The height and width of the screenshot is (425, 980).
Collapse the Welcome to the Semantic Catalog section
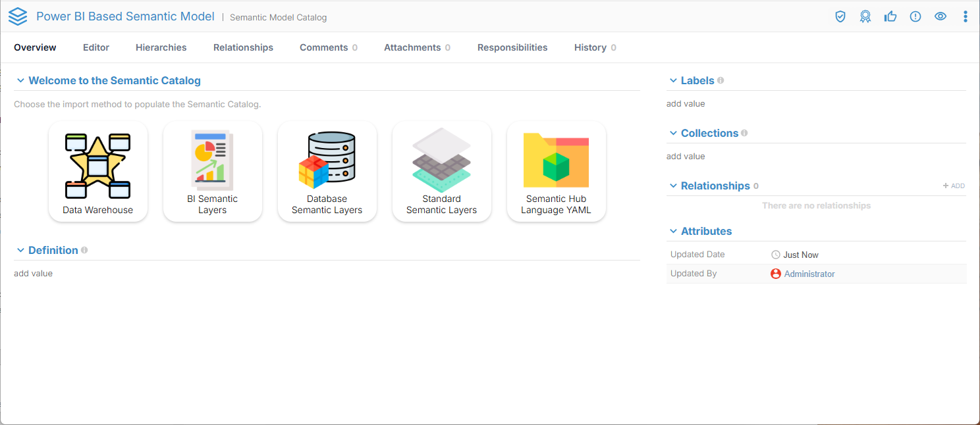[x=20, y=81]
